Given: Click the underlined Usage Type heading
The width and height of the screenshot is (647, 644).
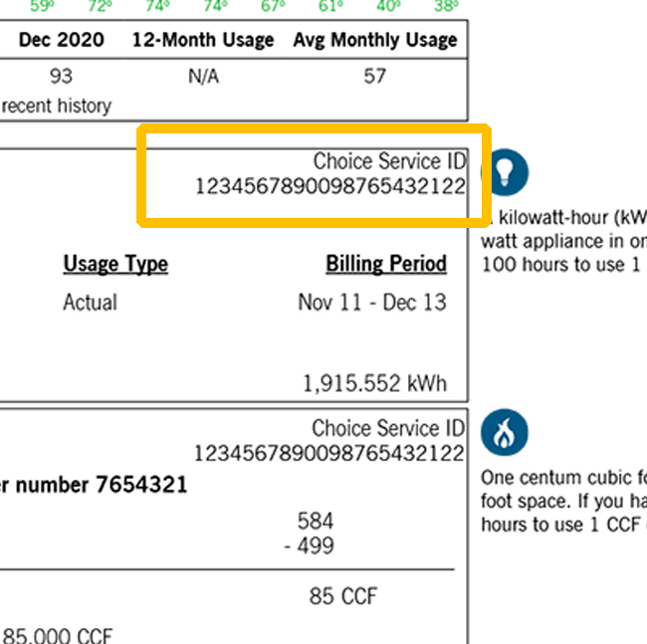Looking at the screenshot, I should (x=115, y=264).
